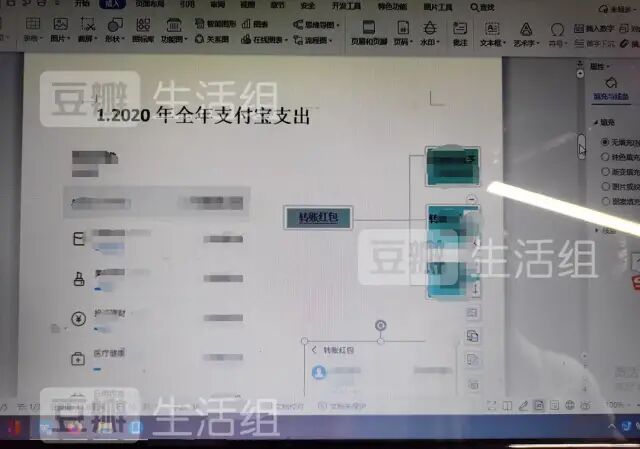Select the 填充与线条 fill and line tab
The height and width of the screenshot is (449, 640).
pyautogui.click(x=611, y=96)
